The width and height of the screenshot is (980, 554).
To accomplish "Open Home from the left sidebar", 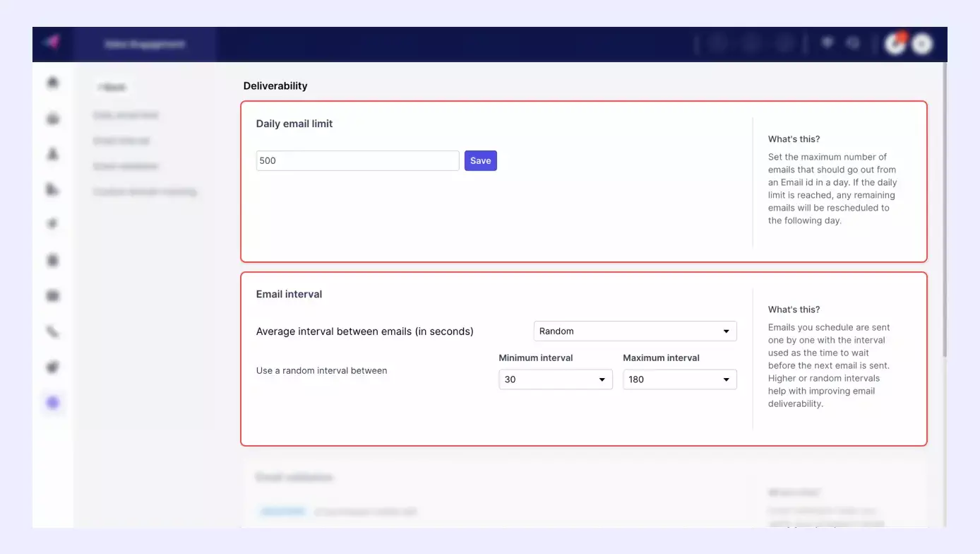I will click(x=53, y=83).
